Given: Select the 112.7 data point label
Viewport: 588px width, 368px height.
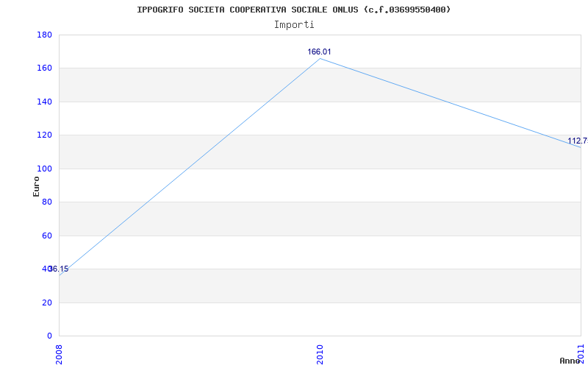Looking at the screenshot, I should coord(578,141).
